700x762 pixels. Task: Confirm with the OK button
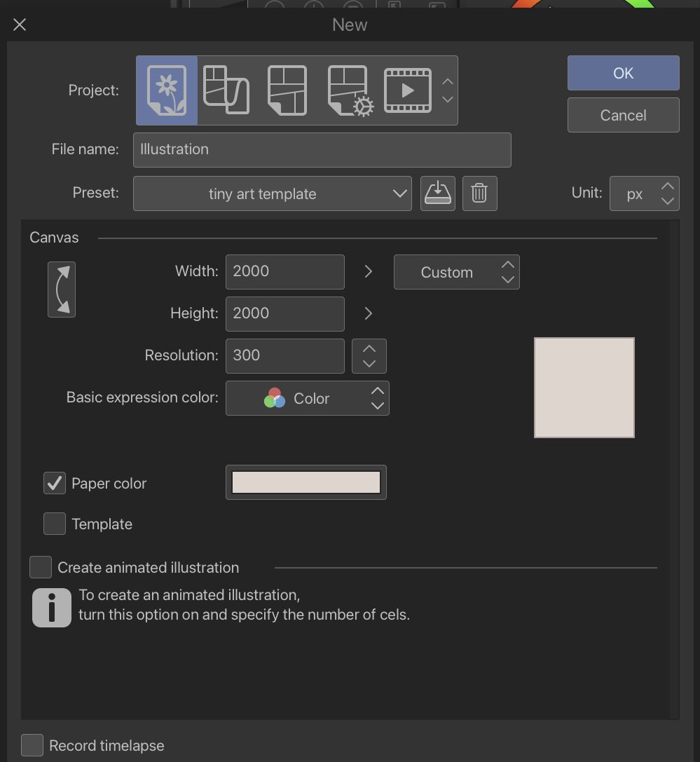click(x=623, y=73)
